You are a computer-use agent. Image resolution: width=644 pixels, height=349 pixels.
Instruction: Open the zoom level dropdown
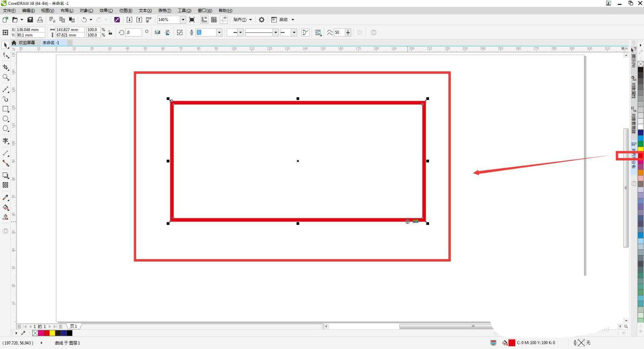click(183, 19)
